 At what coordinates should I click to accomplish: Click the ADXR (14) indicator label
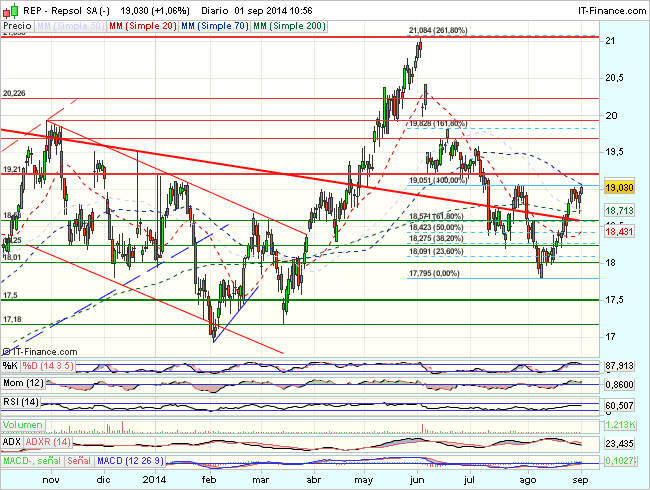coord(48,441)
